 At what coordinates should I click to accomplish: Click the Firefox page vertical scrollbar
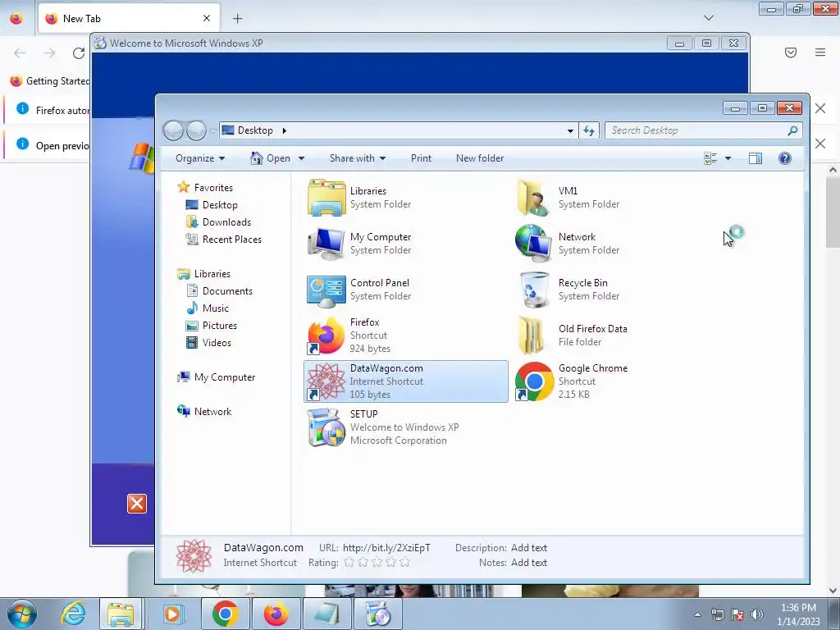[x=833, y=214]
